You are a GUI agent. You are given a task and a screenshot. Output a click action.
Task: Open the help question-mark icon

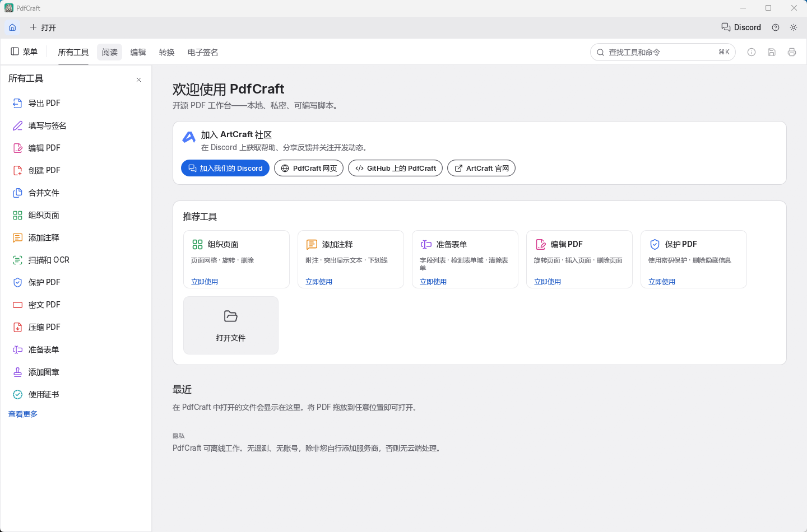pyautogui.click(x=776, y=27)
